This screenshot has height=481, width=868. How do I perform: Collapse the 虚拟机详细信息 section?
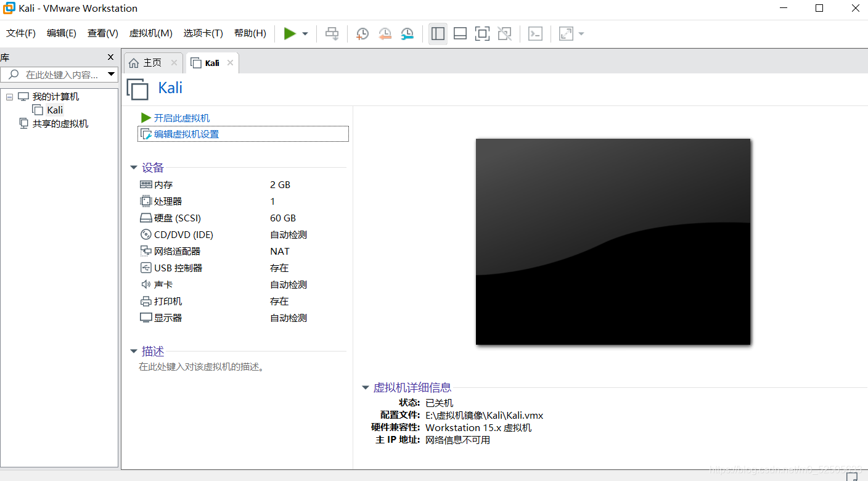[x=366, y=388]
